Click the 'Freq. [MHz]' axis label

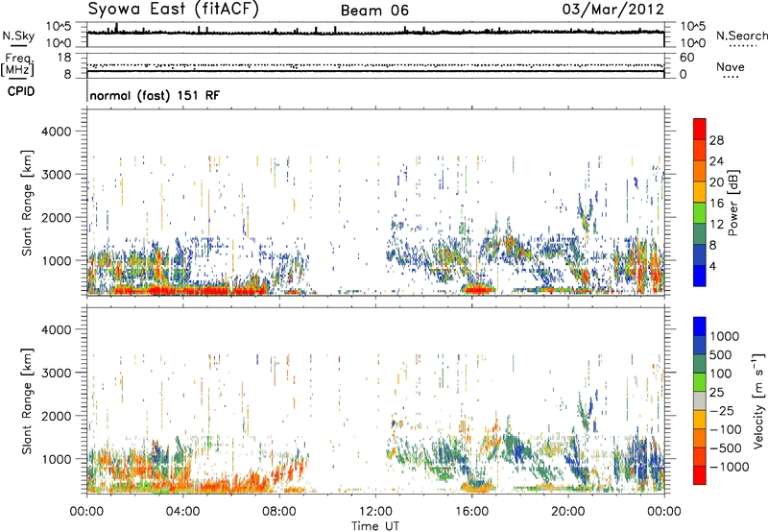tap(17, 64)
